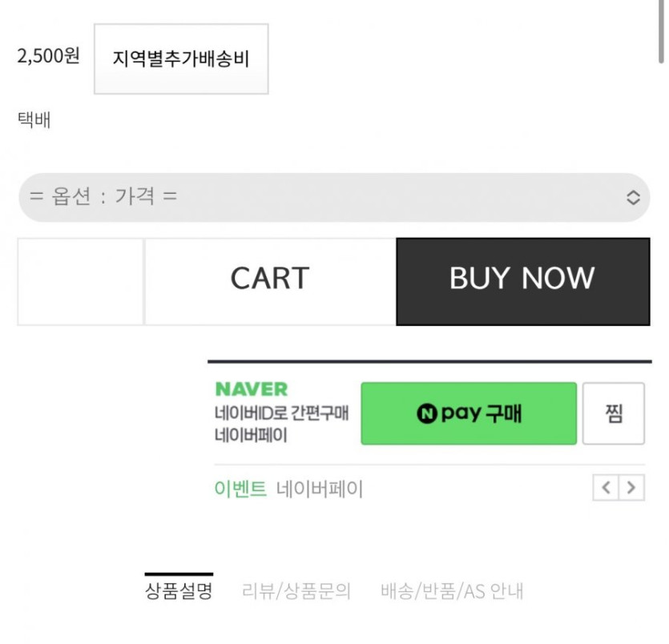
Task: Click the 2,500원 shipping fee text
Action: coord(48,57)
